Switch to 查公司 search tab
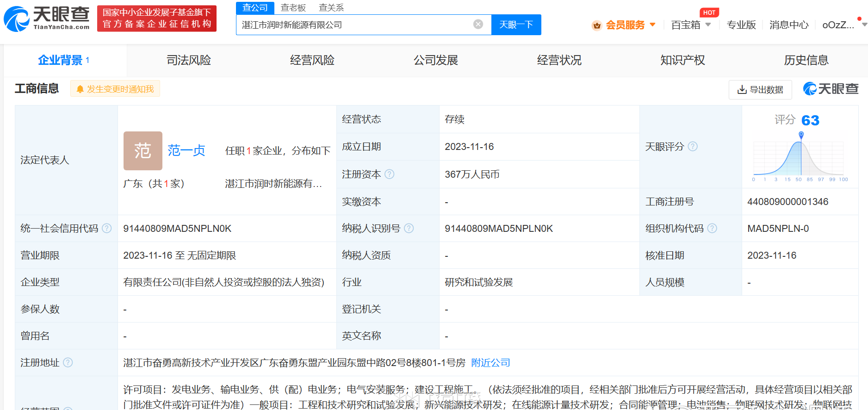 (255, 8)
